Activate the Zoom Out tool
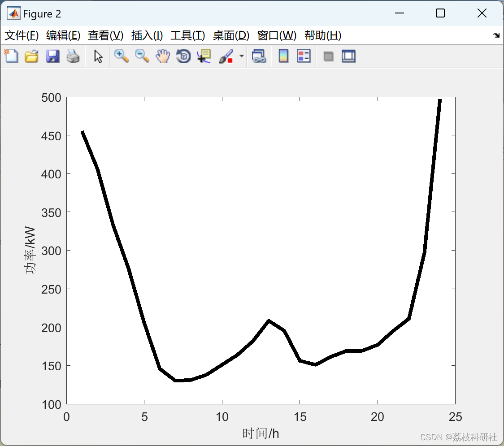Viewport: 504px width, 446px height. tap(142, 56)
